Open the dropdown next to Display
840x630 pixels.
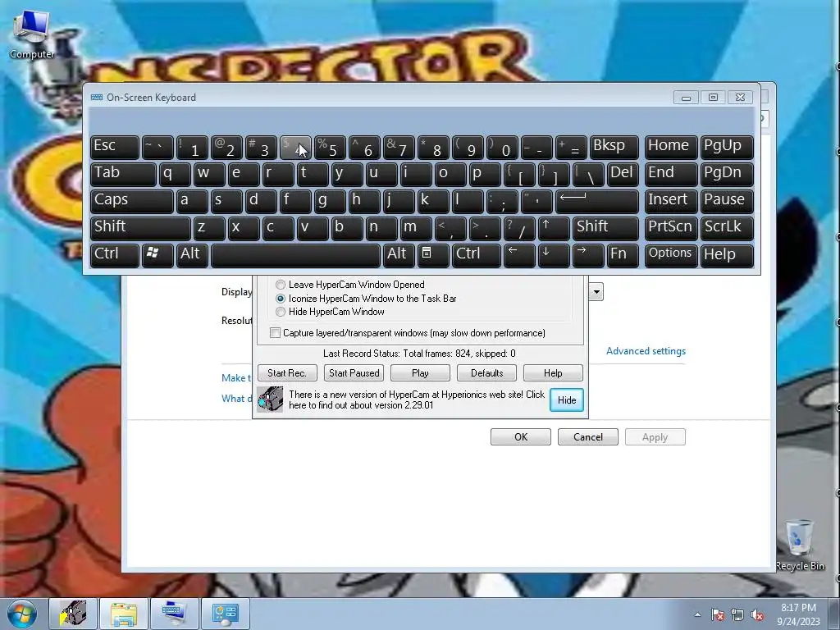tap(596, 292)
